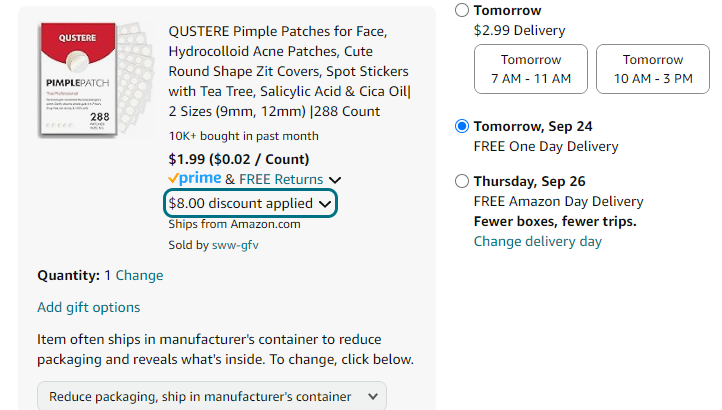
Task: Click Add gift options
Action: pyautogui.click(x=89, y=307)
